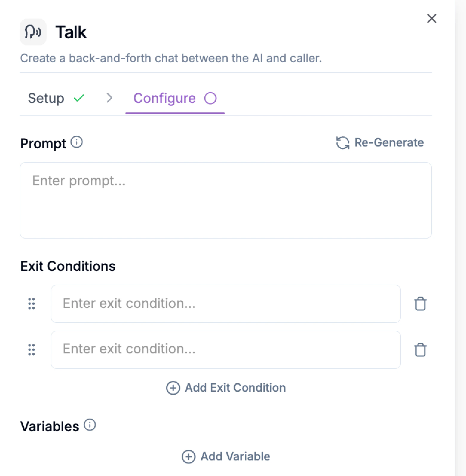The width and height of the screenshot is (466, 476).
Task: Grab the second exit condition drag handle
Action: (x=31, y=349)
